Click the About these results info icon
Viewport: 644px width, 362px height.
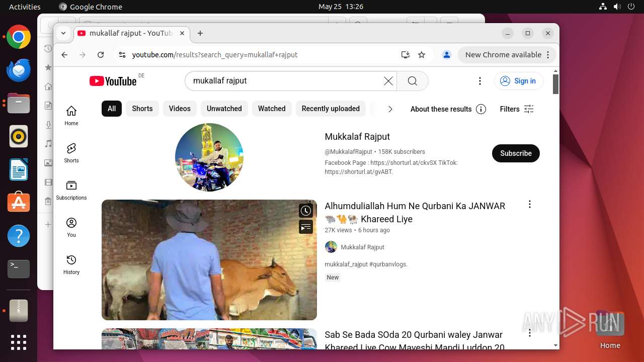(481, 109)
